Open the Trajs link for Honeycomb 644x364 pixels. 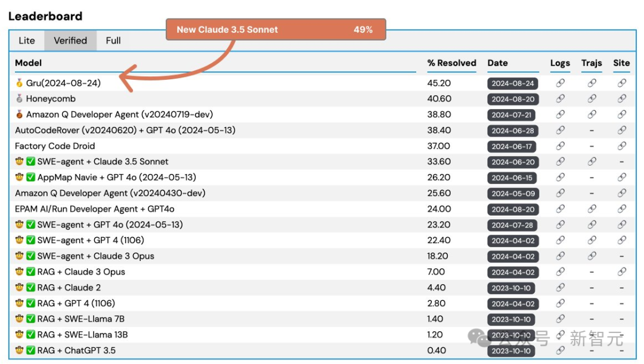click(x=592, y=98)
